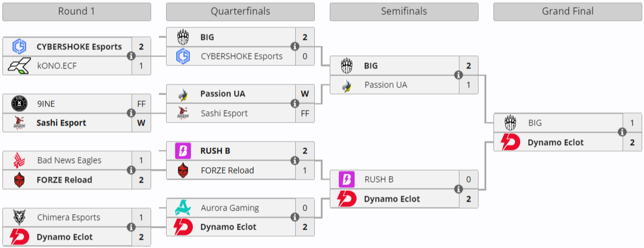Click Sashi Esport's W score in Round 1
644x248 pixels.
coord(141,123)
